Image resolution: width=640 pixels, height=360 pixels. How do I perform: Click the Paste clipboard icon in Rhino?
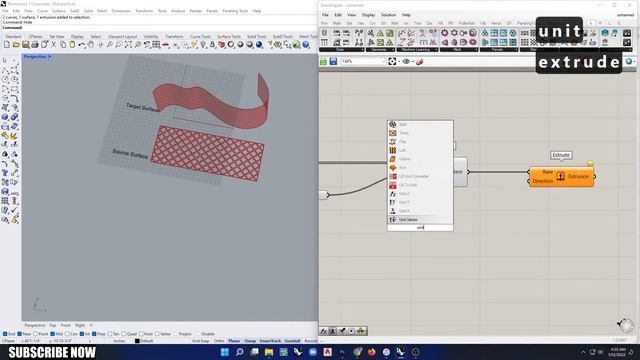pos(72,44)
